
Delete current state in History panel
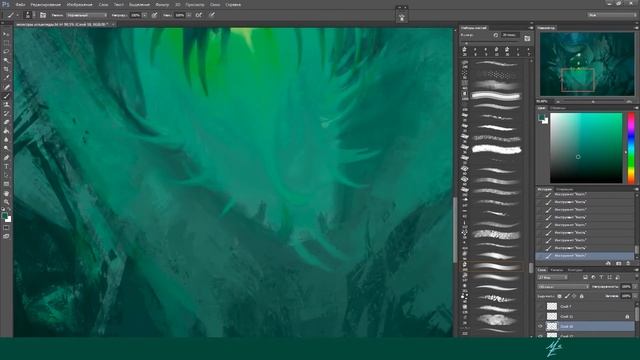tap(628, 263)
